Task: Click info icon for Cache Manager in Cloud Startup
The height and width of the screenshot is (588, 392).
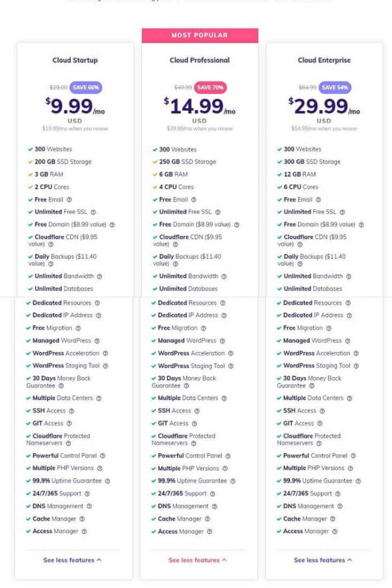Action: [82, 519]
